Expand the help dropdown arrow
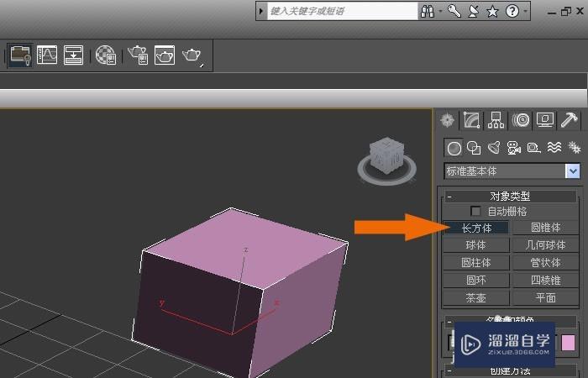This screenshot has height=378, width=588. (525, 11)
